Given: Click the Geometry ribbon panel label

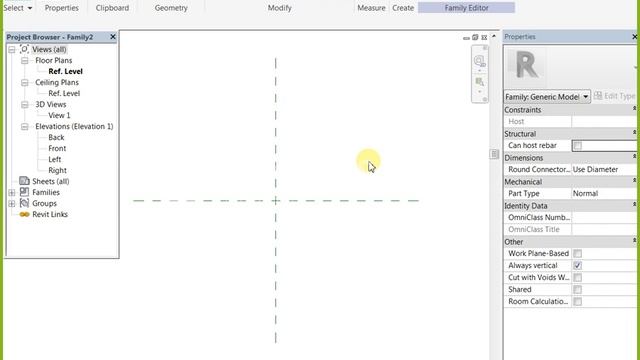Looking at the screenshot, I should (171, 8).
